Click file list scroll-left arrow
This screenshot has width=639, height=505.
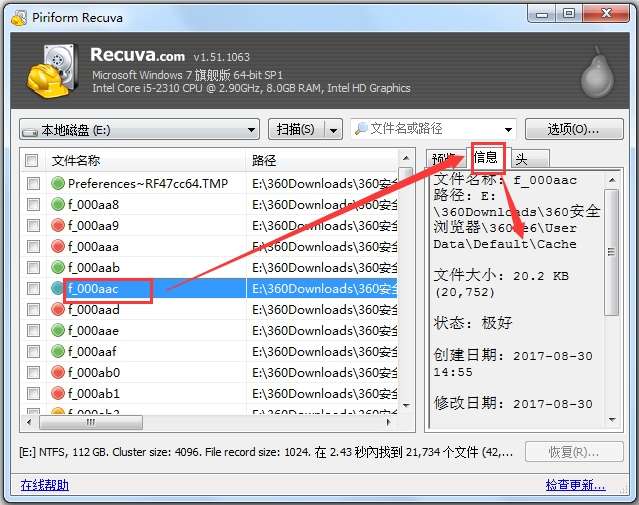coord(29,422)
